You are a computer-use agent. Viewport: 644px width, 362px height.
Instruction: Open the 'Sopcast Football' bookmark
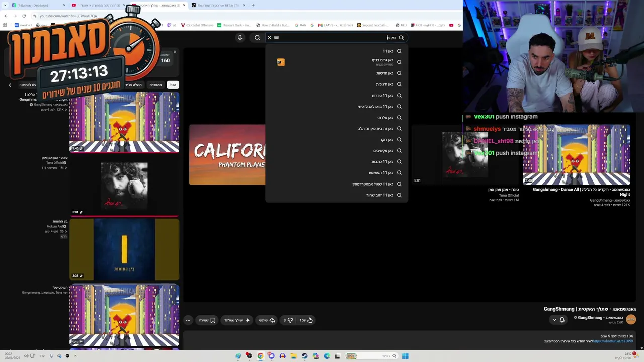tap(374, 25)
